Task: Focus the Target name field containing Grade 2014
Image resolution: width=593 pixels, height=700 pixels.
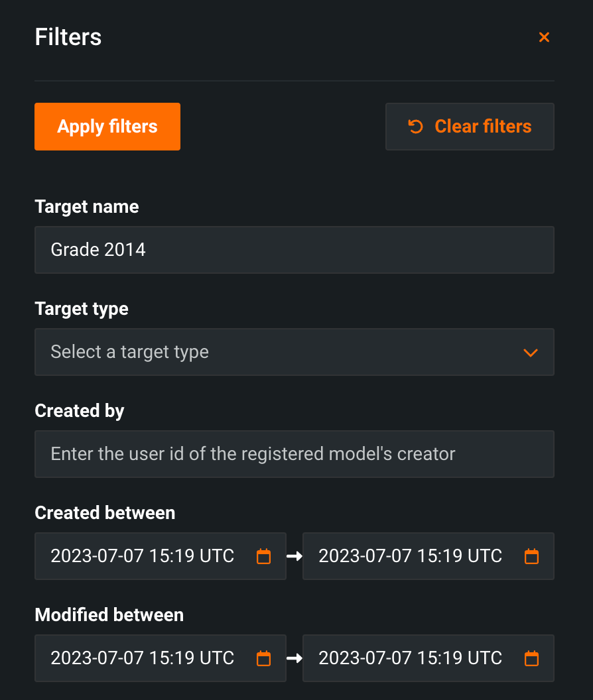Action: click(294, 250)
